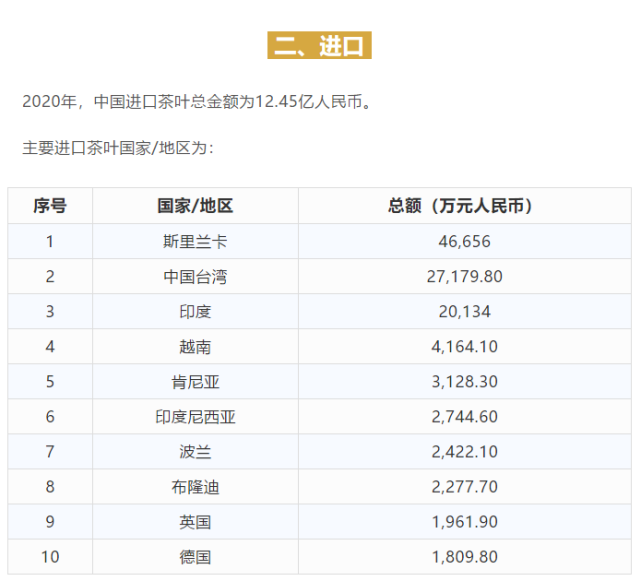The image size is (641, 581).
Task: Select the 波兰 country cell
Action: [195, 452]
